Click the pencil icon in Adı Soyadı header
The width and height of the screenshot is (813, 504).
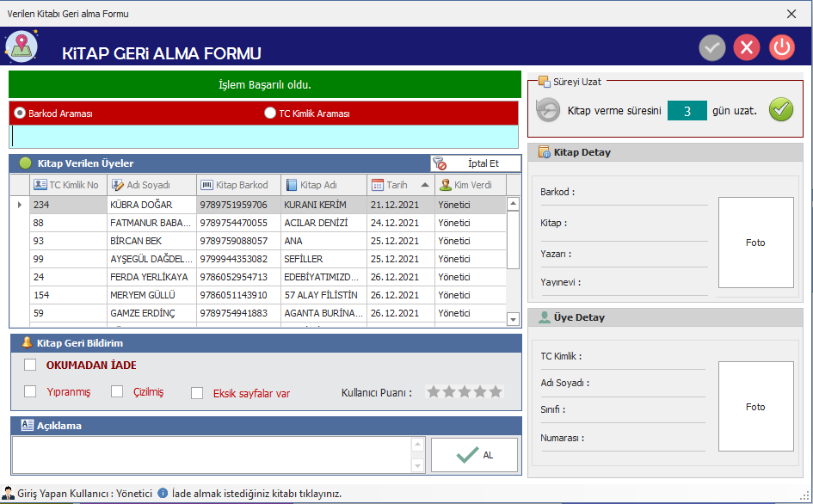click(x=118, y=185)
